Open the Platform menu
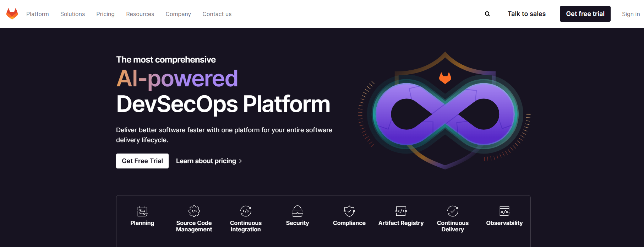644x247 pixels. point(38,14)
